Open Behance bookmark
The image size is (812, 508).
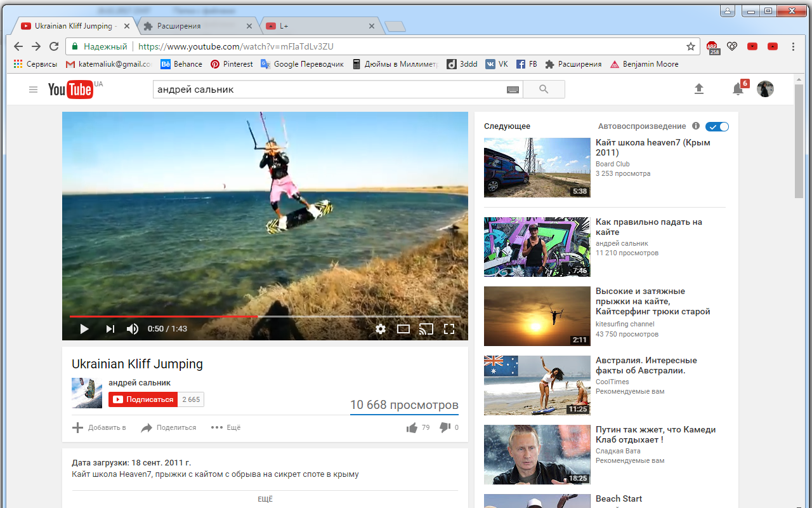181,64
